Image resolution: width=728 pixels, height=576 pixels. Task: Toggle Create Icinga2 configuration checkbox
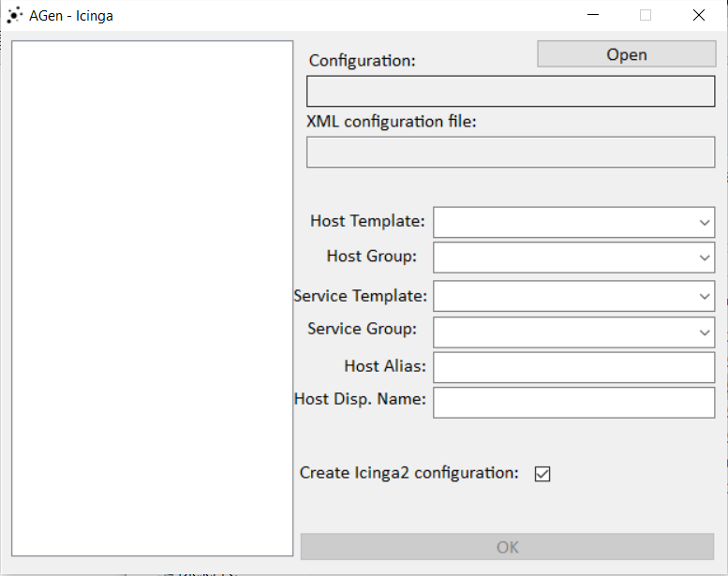542,474
